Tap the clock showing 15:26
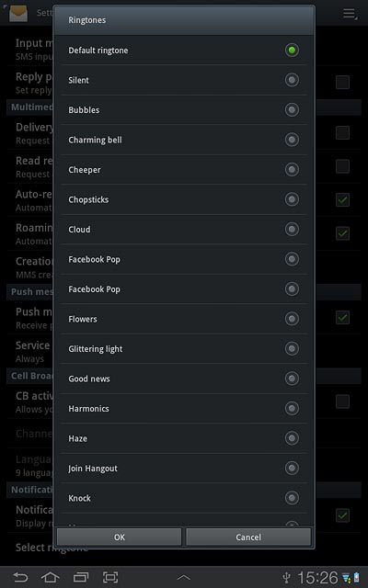Screen dimensions: 368x588 [317, 578]
